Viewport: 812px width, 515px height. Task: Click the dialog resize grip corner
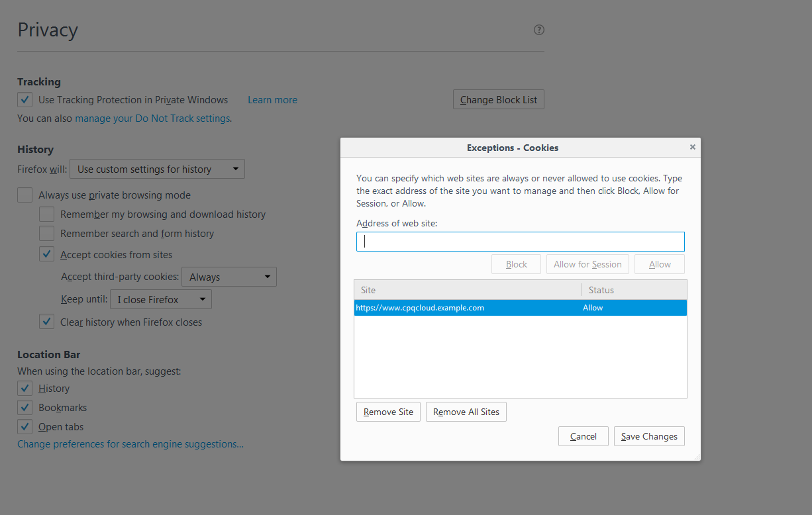click(696, 457)
